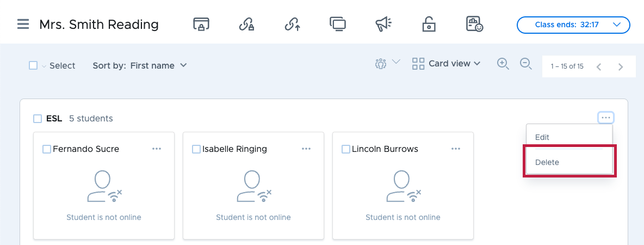The image size is (644, 245).
Task: Click the lock screens icon in toolbar
Action: pyautogui.click(x=201, y=24)
